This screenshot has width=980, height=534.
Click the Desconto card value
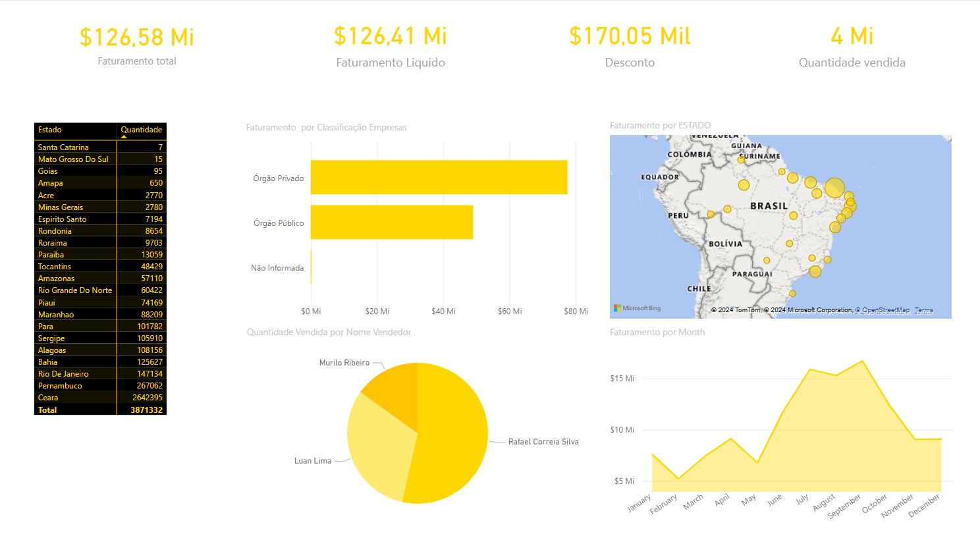tap(630, 36)
